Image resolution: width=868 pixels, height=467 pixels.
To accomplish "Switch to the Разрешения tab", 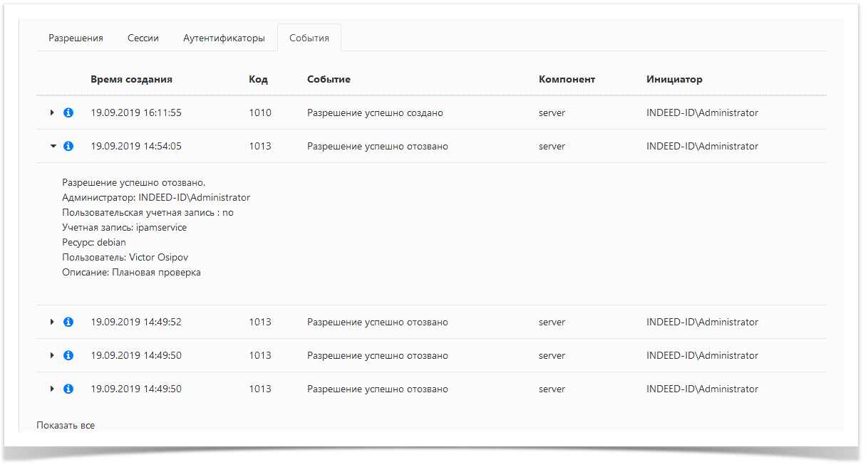I will (76, 38).
